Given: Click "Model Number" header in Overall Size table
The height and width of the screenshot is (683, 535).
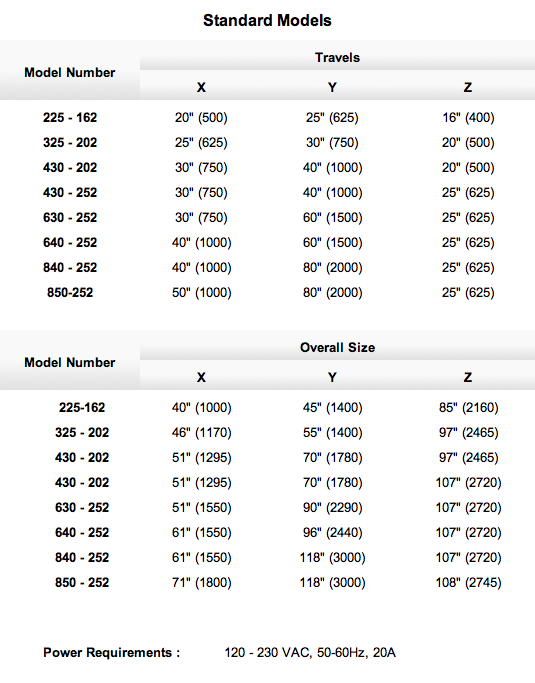Looking at the screenshot, I should pyautogui.click(x=70, y=362).
